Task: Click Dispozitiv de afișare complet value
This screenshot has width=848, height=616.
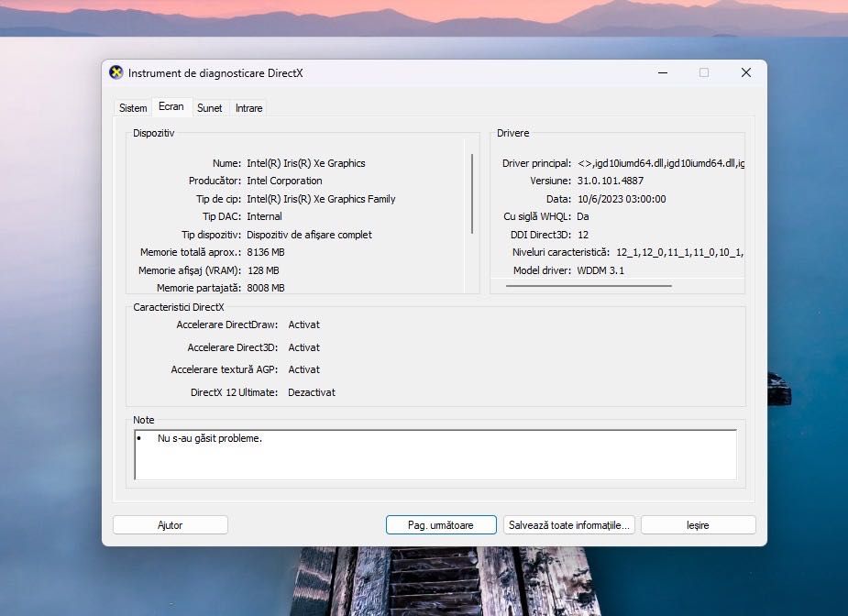Action: (309, 235)
